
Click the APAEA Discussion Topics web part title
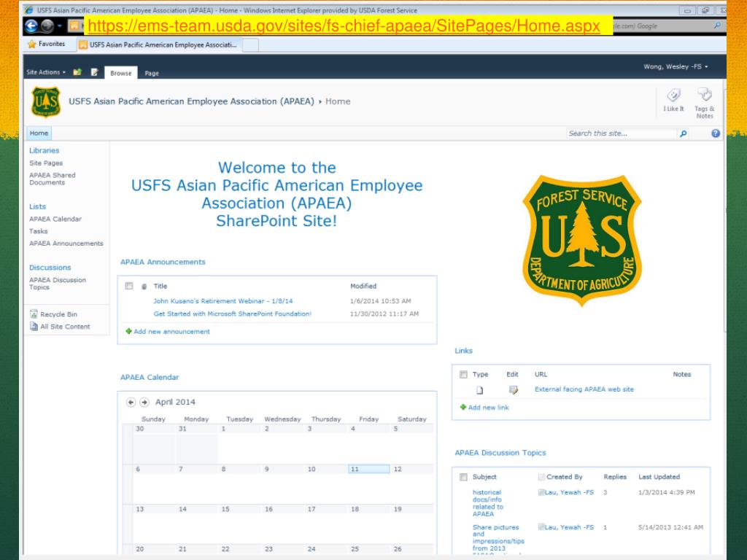tap(500, 453)
